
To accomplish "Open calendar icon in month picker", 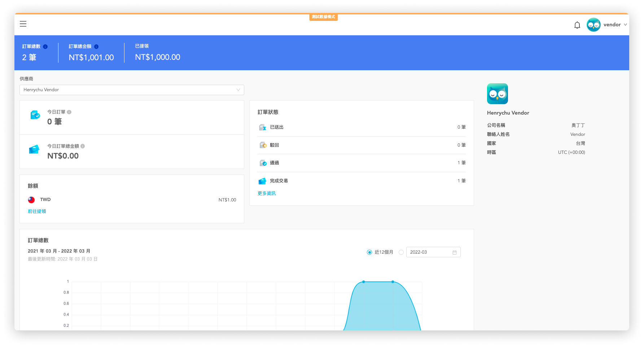I will [455, 252].
